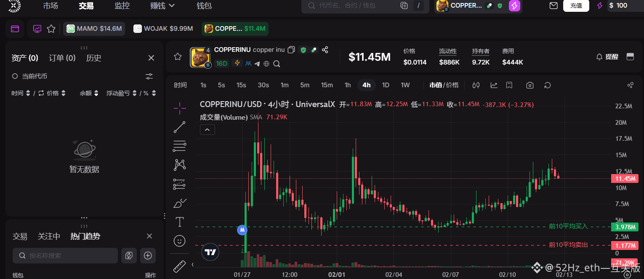Add new item with the plus circle icon
644x279 pixels.
148,255
